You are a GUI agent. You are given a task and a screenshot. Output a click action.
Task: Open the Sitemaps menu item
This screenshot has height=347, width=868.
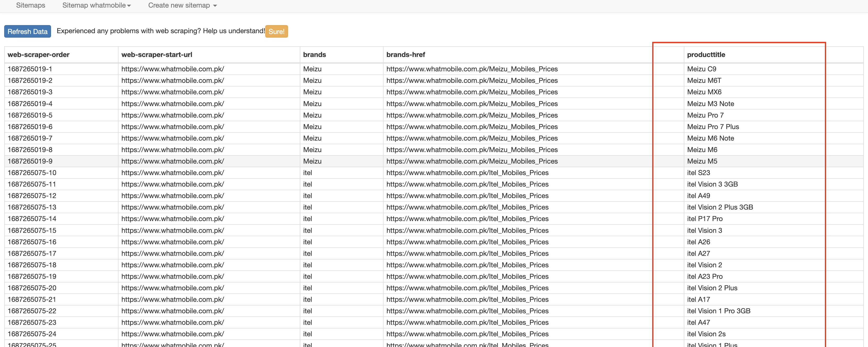[x=31, y=5]
